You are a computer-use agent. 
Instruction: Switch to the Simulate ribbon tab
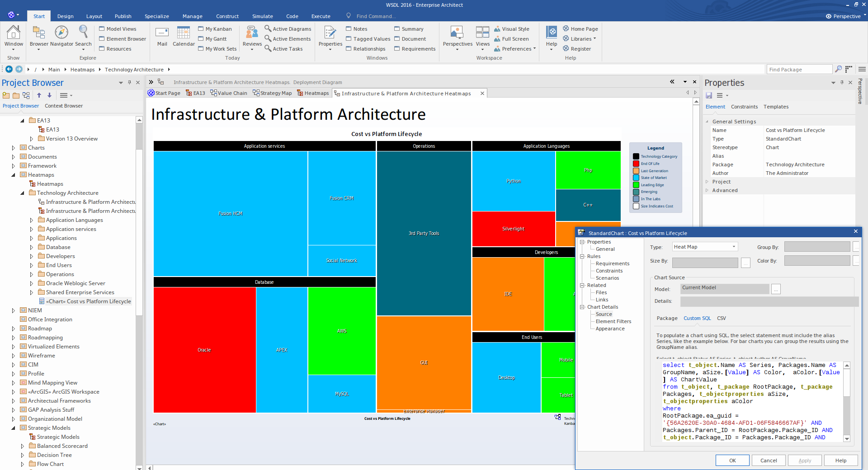tap(262, 16)
